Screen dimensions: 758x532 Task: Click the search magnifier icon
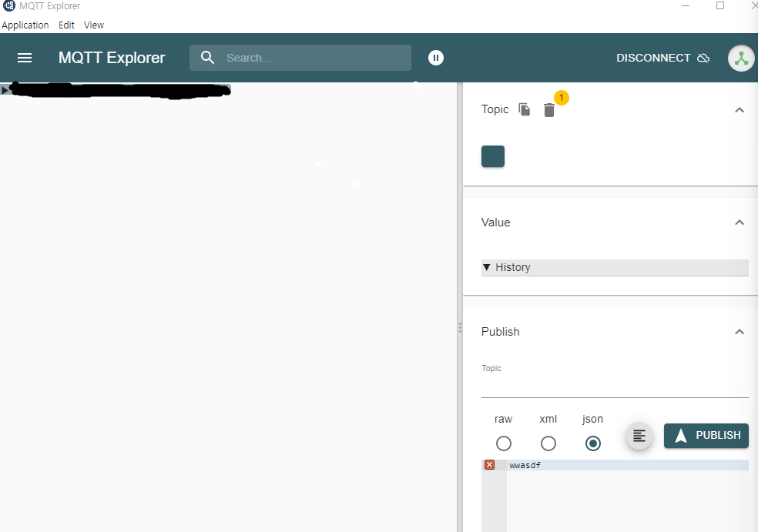pyautogui.click(x=207, y=58)
